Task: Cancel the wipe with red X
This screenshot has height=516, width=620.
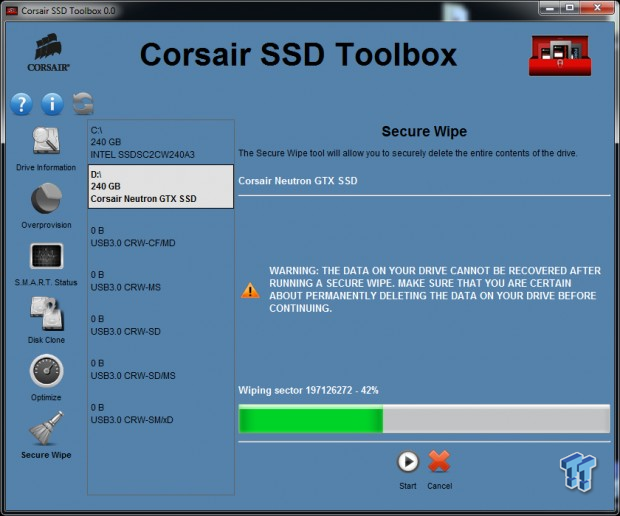Action: 439,461
